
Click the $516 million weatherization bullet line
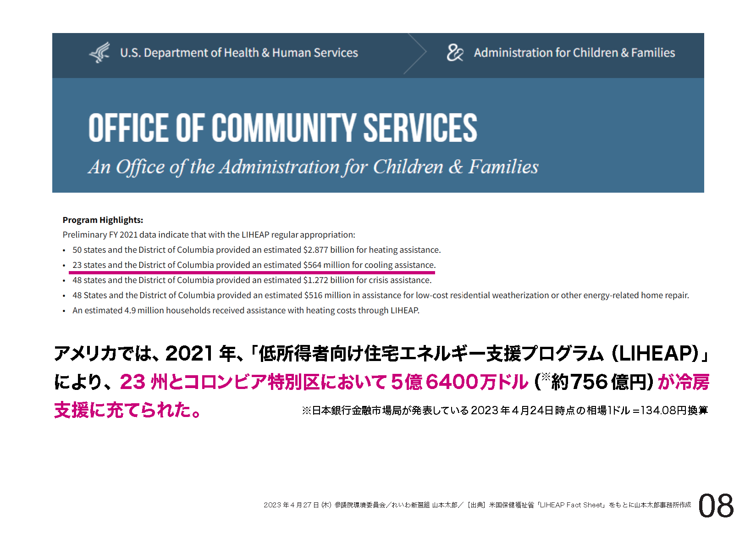click(x=380, y=295)
